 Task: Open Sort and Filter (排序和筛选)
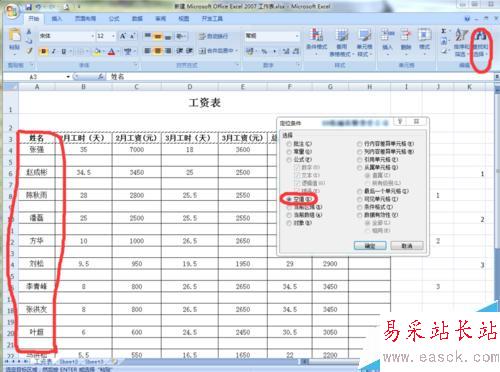click(x=462, y=43)
